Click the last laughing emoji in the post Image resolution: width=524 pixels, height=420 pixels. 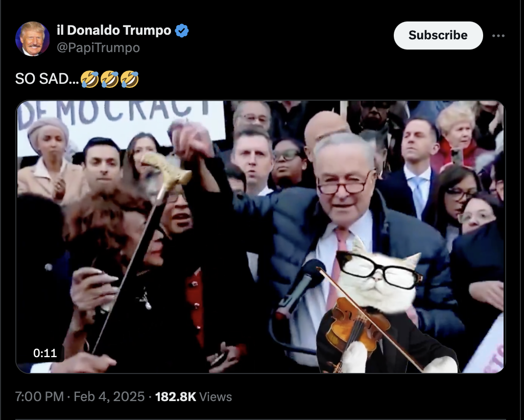[x=130, y=79]
